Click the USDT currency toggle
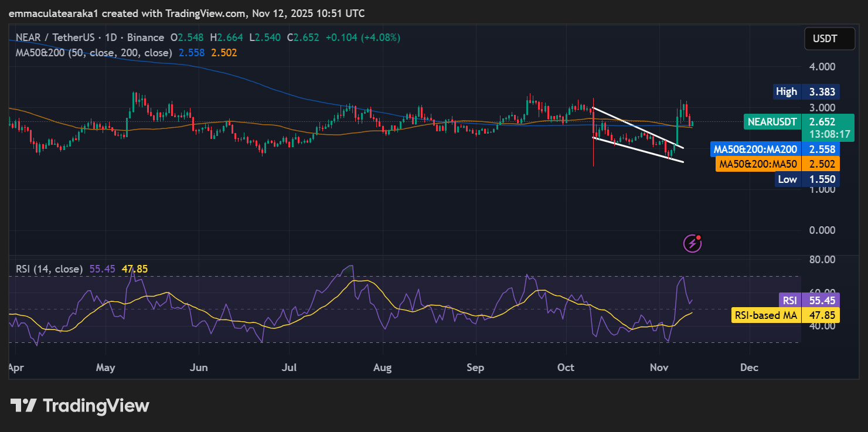Image resolution: width=868 pixels, height=432 pixels. [x=829, y=38]
